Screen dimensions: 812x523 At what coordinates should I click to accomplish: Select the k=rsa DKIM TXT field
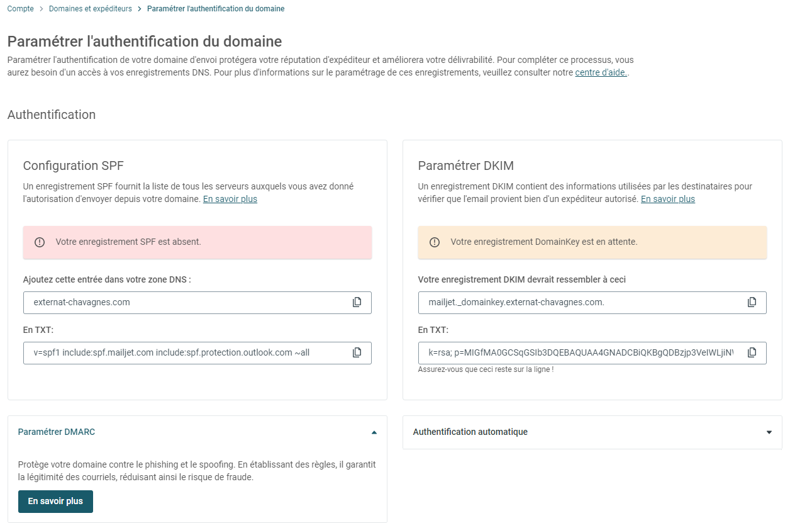[x=592, y=352]
